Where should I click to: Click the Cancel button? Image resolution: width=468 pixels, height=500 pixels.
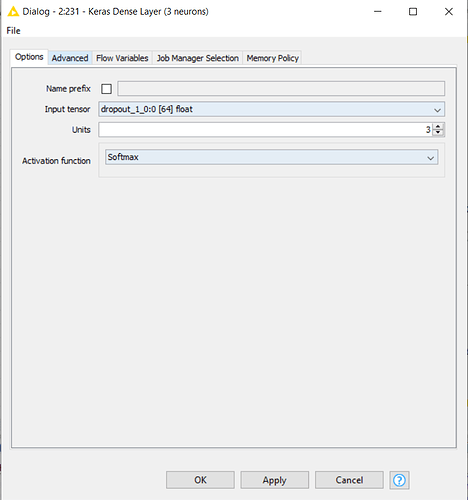[x=349, y=480]
